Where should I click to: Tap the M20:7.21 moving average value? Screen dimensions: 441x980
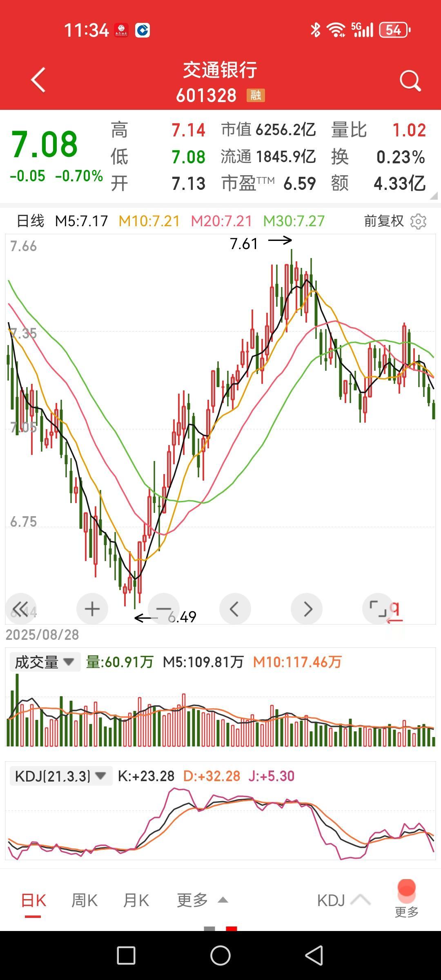click(x=221, y=221)
